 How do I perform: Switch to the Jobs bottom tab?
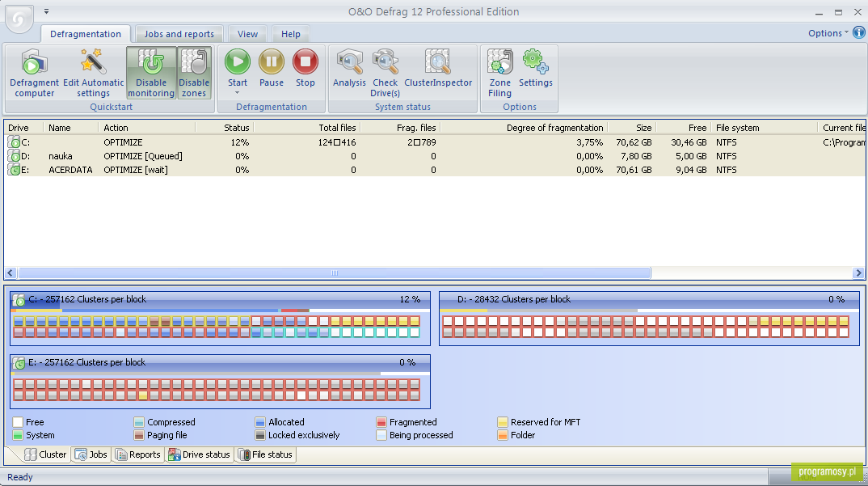91,454
